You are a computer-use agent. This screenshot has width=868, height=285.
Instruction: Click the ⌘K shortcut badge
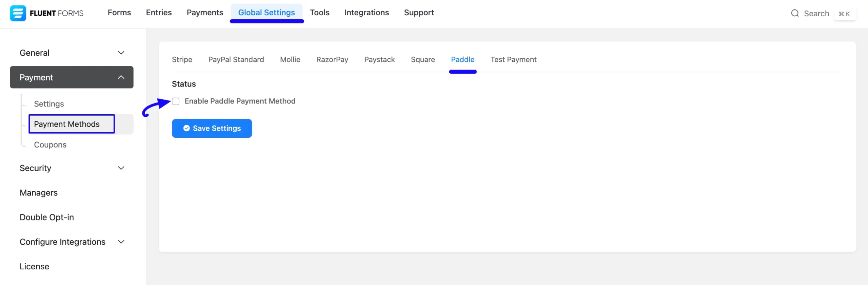click(844, 14)
